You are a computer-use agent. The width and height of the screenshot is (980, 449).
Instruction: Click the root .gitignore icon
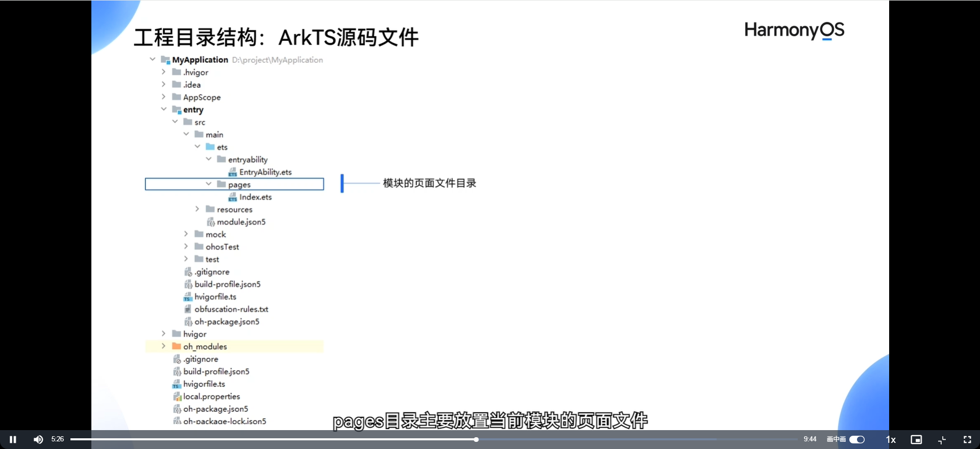[177, 359]
